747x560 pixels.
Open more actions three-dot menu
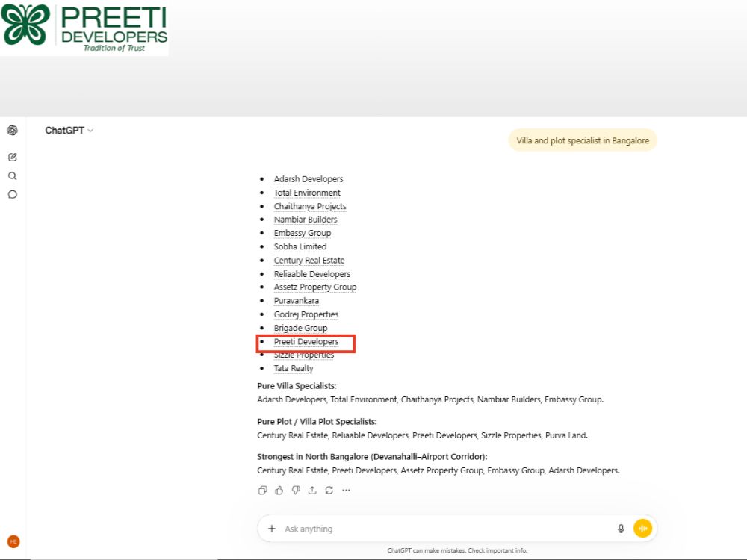[346, 490]
